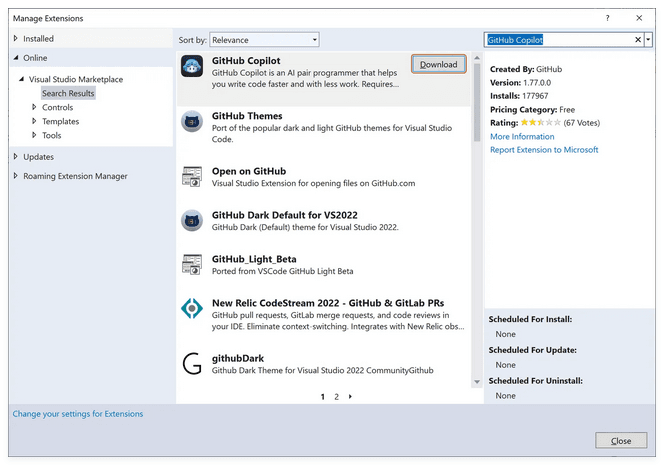Image resolution: width=664 pixels, height=466 pixels.
Task: Open the Sort by Relevance dropdown
Action: tap(264, 40)
